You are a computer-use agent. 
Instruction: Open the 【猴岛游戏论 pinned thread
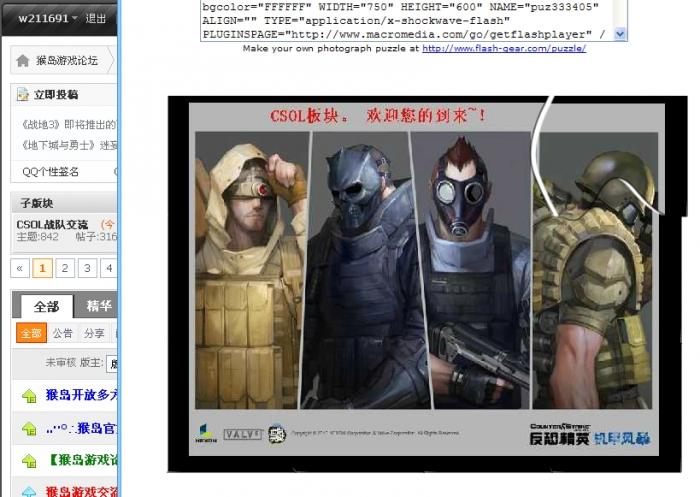click(x=83, y=459)
